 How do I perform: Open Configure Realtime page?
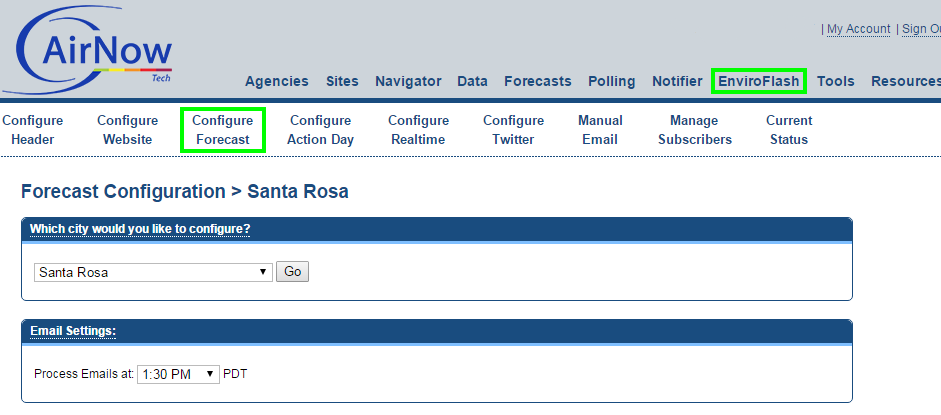point(418,130)
